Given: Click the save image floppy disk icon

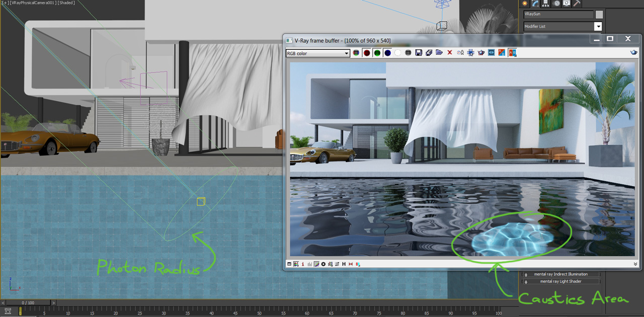Looking at the screenshot, I should [419, 53].
